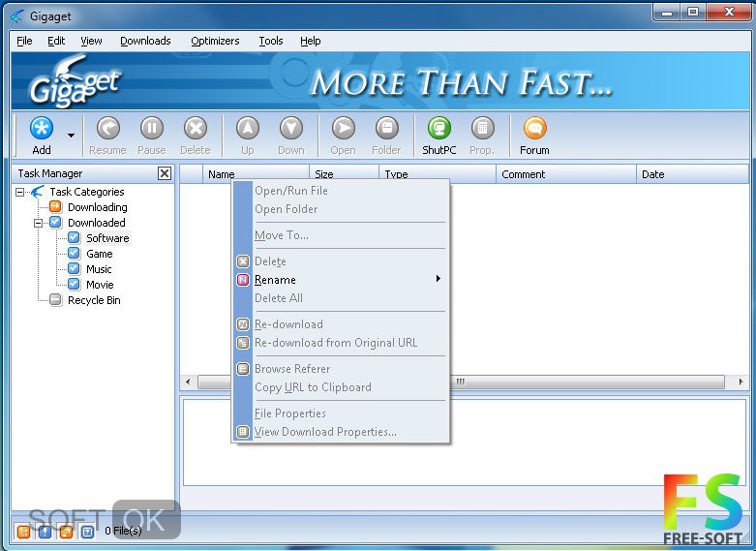This screenshot has width=756, height=551.
Task: Open the Optimizers menu
Action: [215, 41]
